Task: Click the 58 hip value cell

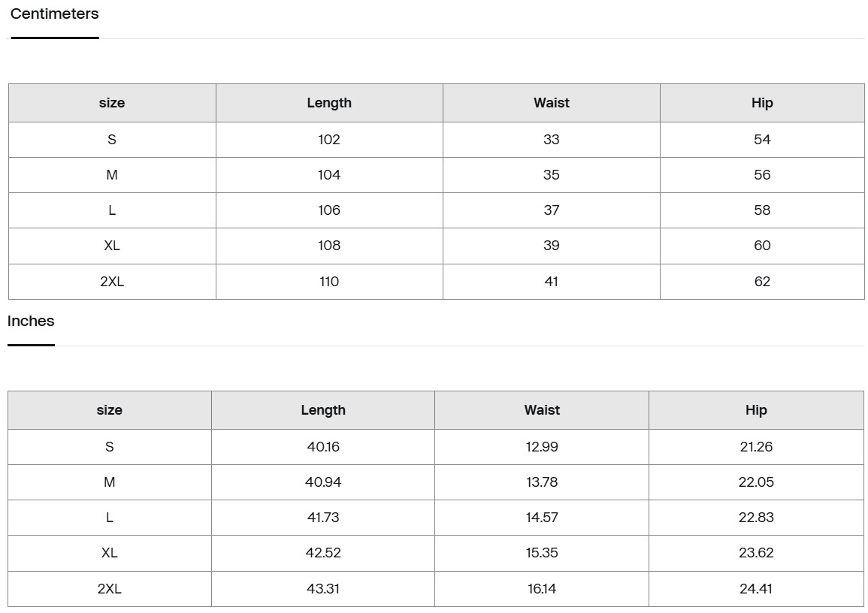Action: 762,210
